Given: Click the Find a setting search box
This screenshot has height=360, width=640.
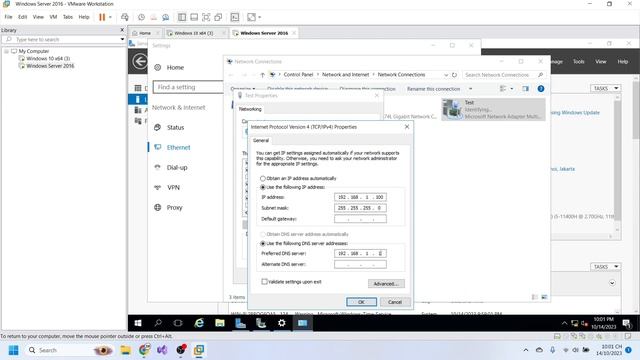Looking at the screenshot, I should tap(189, 87).
